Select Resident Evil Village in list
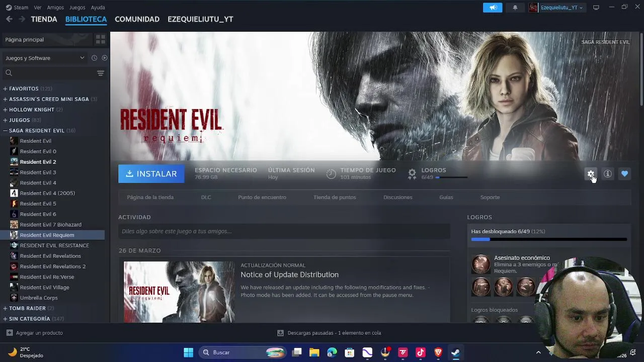Viewport: 644px width, 362px height. 44,287
